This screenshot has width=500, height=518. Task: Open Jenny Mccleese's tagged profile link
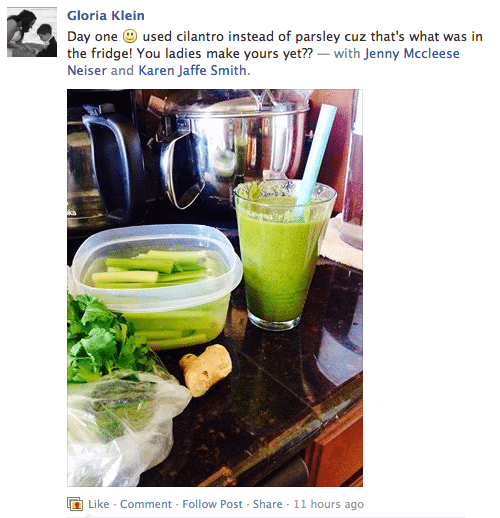[x=412, y=53]
